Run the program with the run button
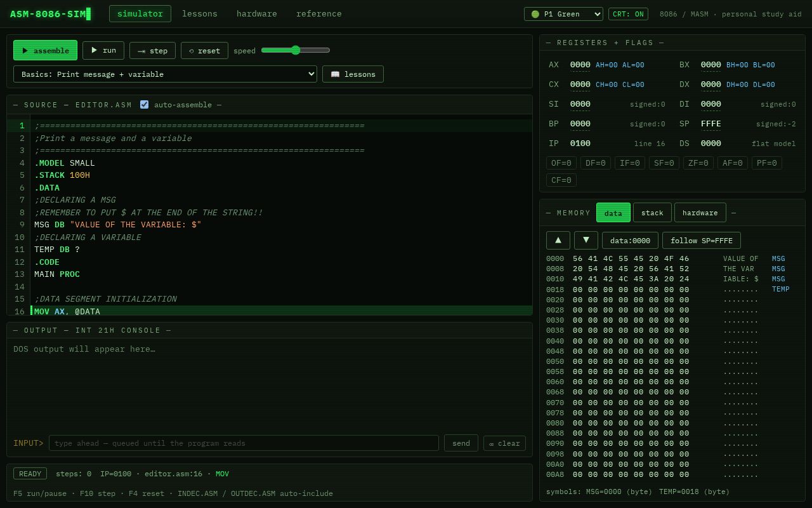Viewport: 812px width, 508px height. click(x=103, y=50)
